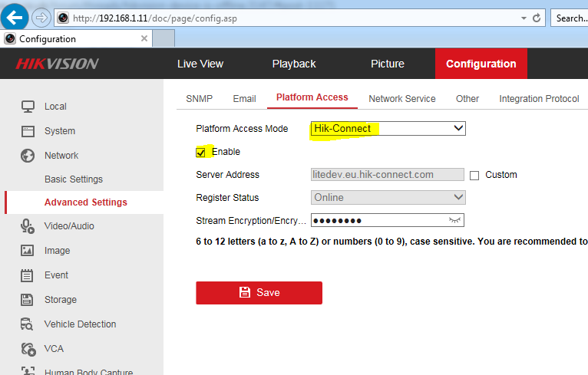
Task: Uncheck the Enable checkbox
Action: click(201, 152)
